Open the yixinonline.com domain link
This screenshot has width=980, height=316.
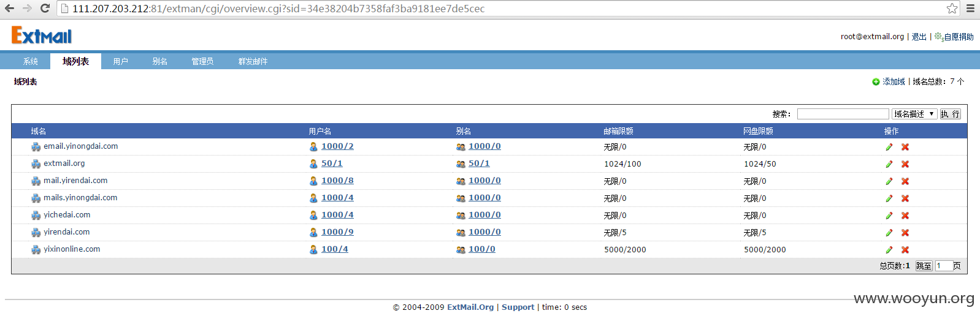click(72, 249)
